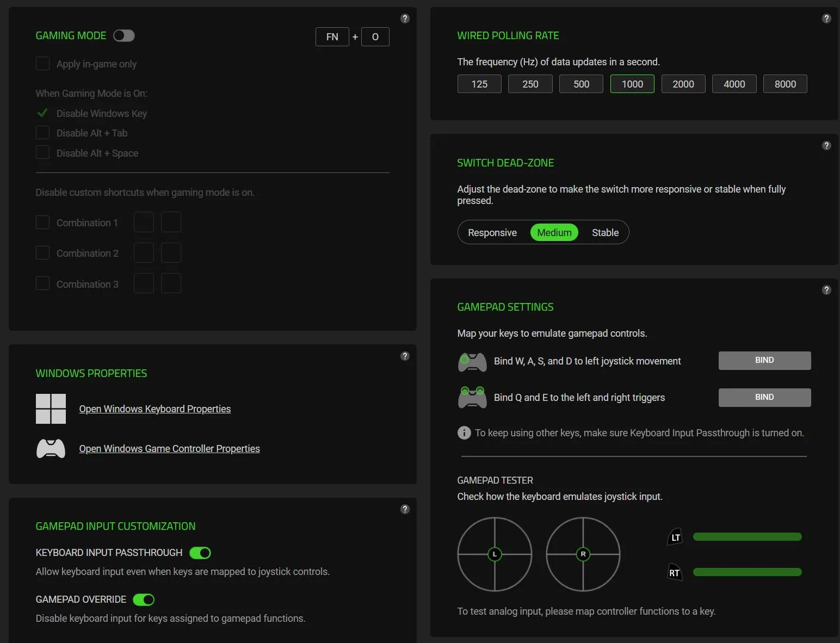This screenshot has width=840, height=643.
Task: Enable the Combination 3 checkbox
Action: pos(42,283)
